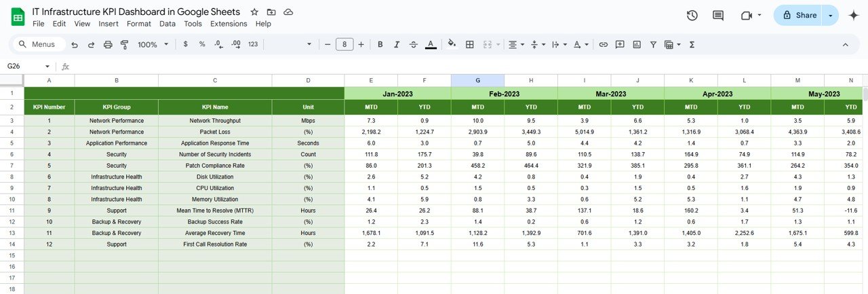
Task: Open the 100% zoom dropdown
Action: (153, 44)
